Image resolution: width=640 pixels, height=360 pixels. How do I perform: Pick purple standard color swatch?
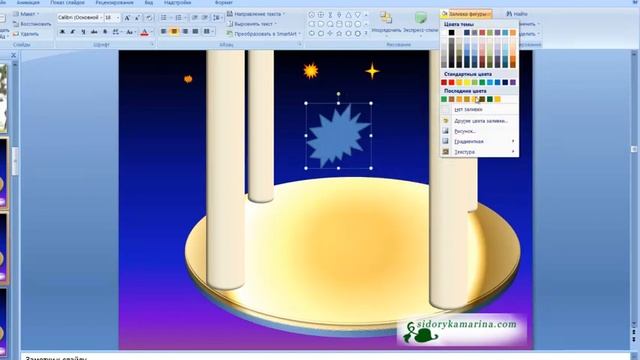[513, 82]
